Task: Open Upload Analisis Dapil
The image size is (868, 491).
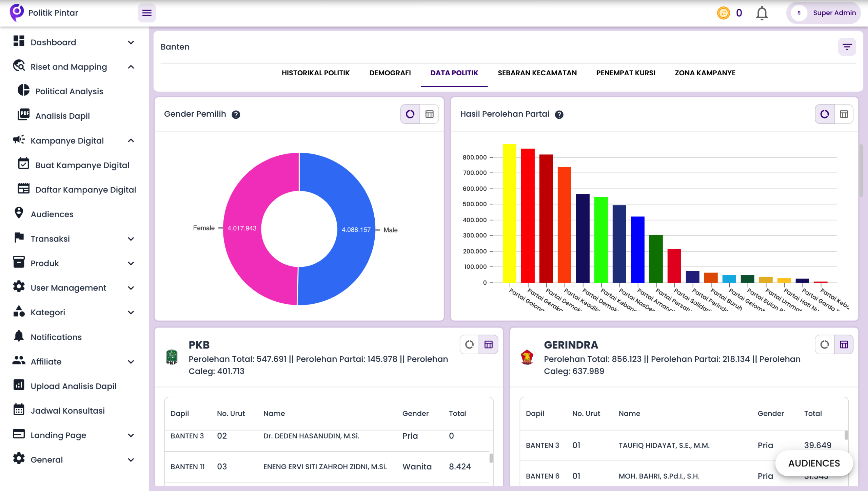Action: click(x=73, y=386)
